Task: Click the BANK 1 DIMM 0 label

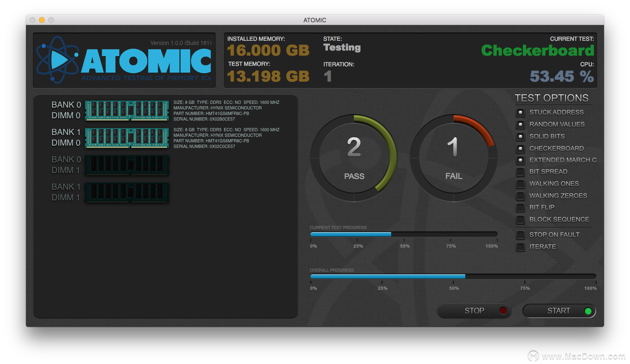Action: [x=66, y=138]
